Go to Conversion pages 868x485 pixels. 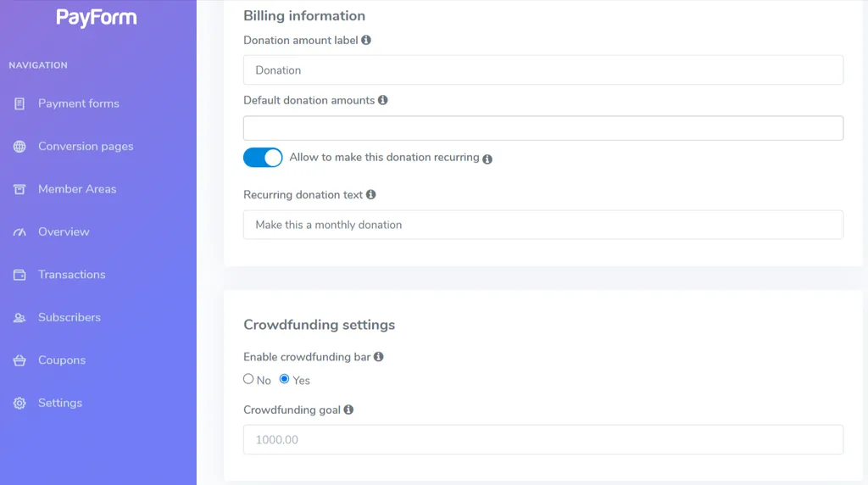(86, 146)
